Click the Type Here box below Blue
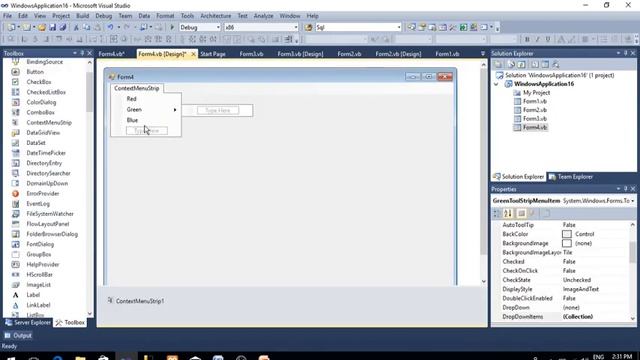 [x=147, y=131]
